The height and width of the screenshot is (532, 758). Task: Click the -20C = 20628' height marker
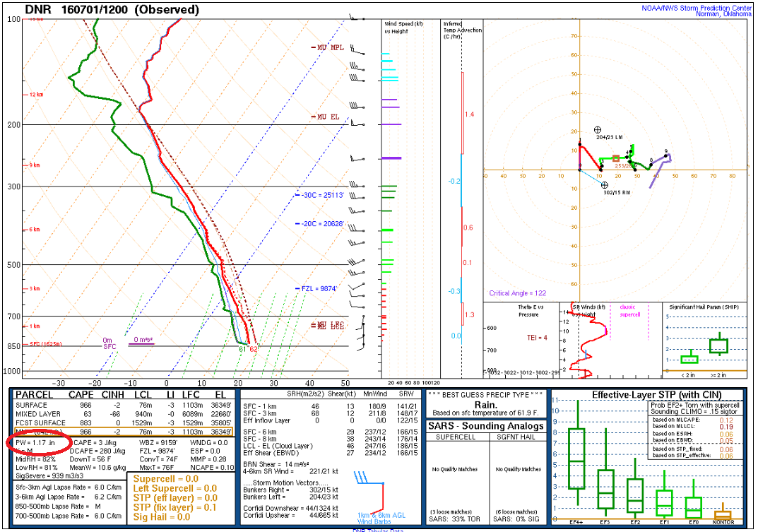(319, 223)
